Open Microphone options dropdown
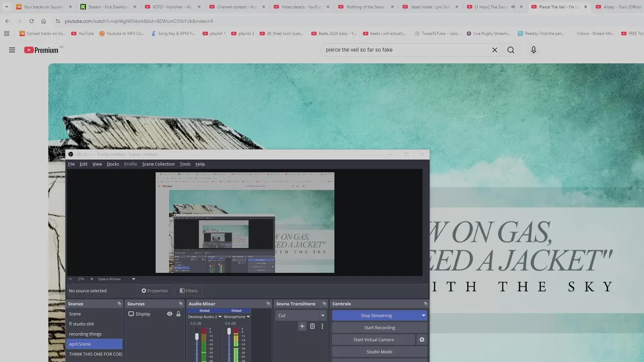 [x=248, y=317]
